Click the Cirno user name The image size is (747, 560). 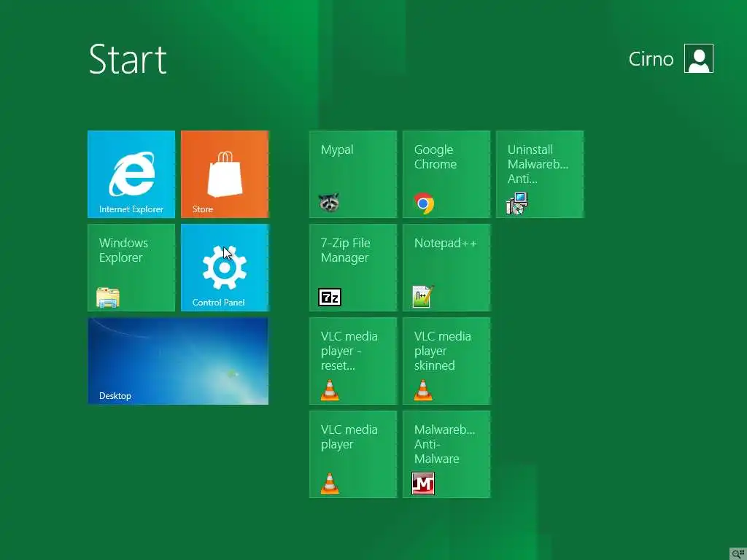(651, 59)
